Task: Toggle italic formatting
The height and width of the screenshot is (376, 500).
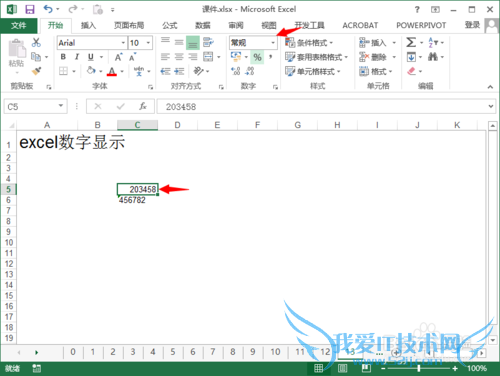Action: 77,57
